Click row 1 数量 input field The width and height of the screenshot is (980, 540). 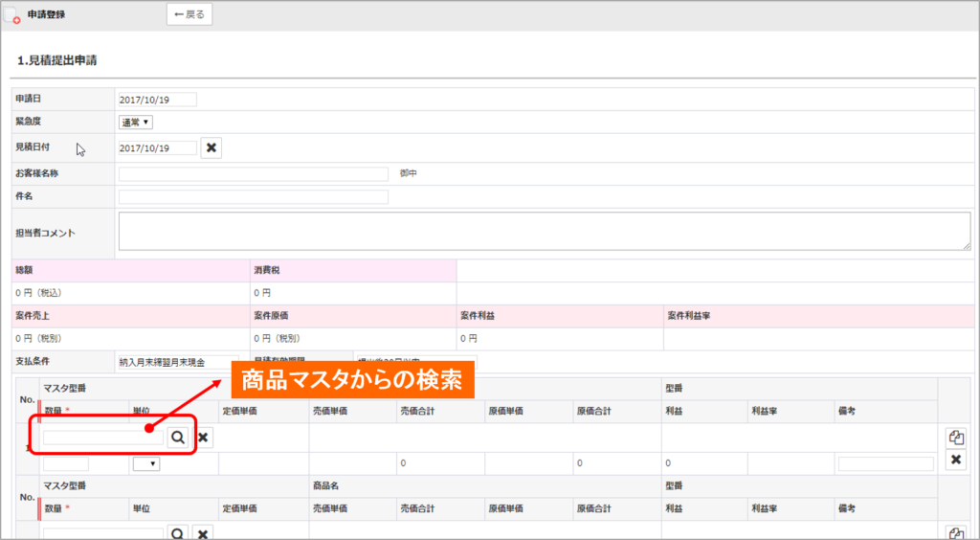pos(66,463)
